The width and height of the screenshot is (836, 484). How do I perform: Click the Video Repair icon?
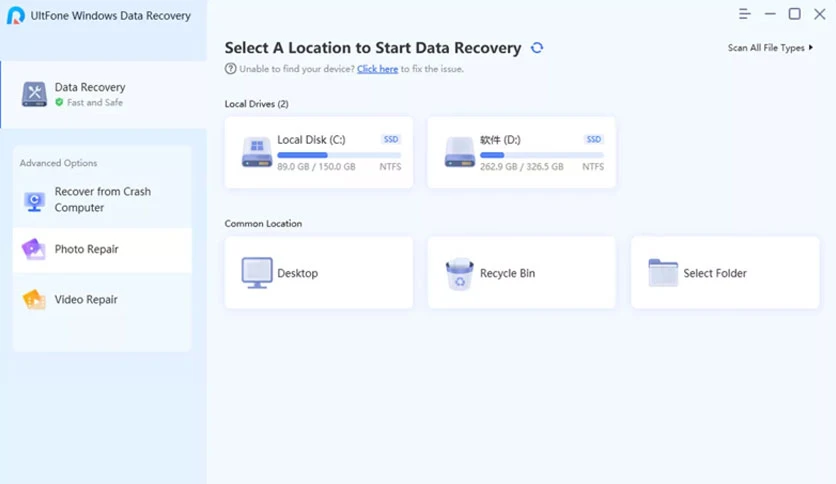point(34,300)
